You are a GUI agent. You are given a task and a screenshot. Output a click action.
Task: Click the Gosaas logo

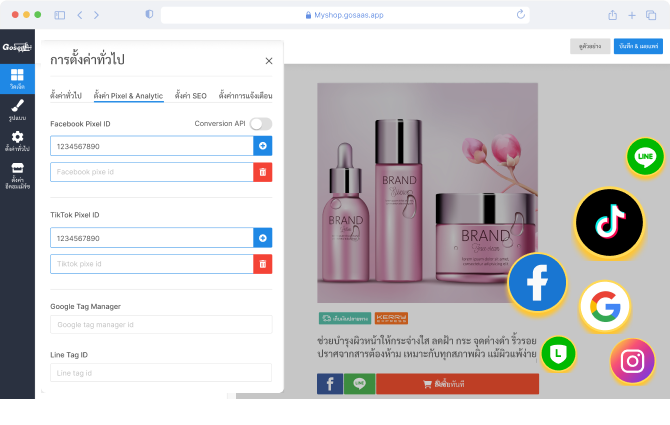pos(17,47)
